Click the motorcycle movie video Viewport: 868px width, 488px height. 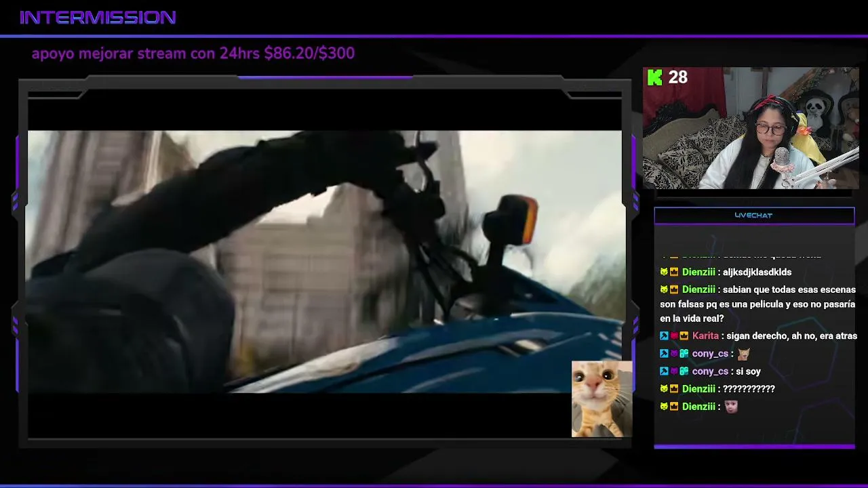coord(324,261)
